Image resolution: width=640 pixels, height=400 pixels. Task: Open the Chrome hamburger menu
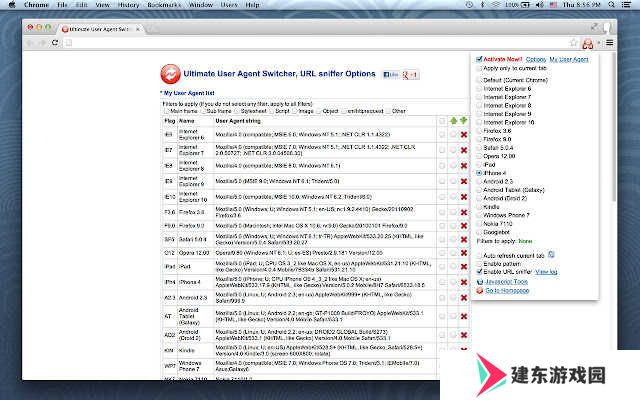(x=609, y=42)
